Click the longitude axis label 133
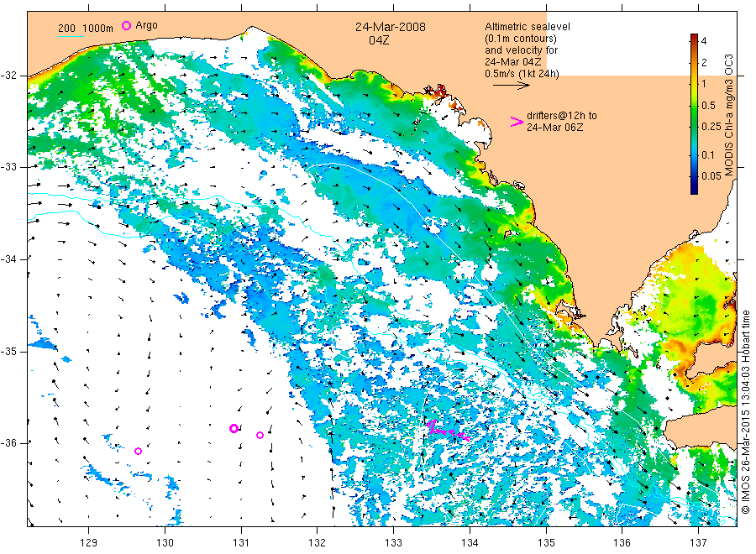 [x=393, y=543]
